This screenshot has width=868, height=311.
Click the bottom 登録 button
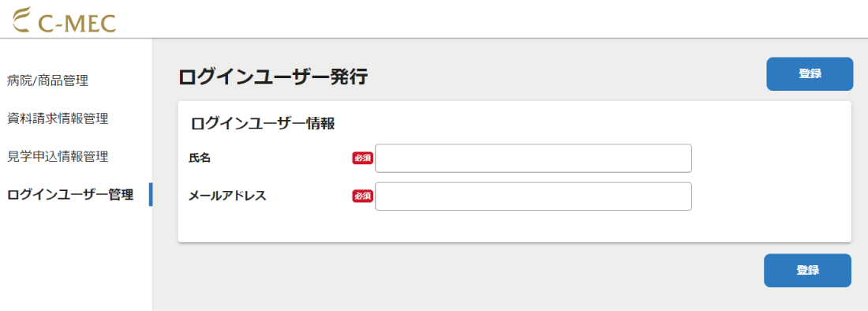click(x=807, y=271)
